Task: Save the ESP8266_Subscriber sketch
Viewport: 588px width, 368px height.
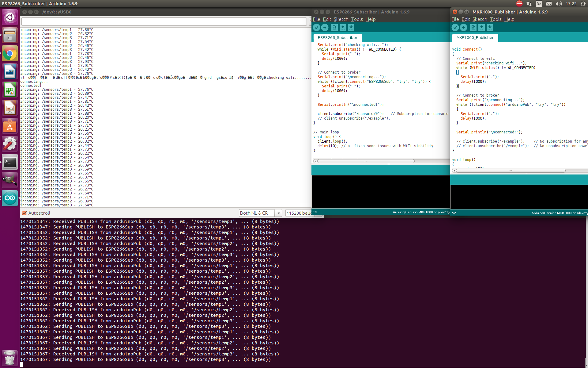Action: [x=351, y=27]
